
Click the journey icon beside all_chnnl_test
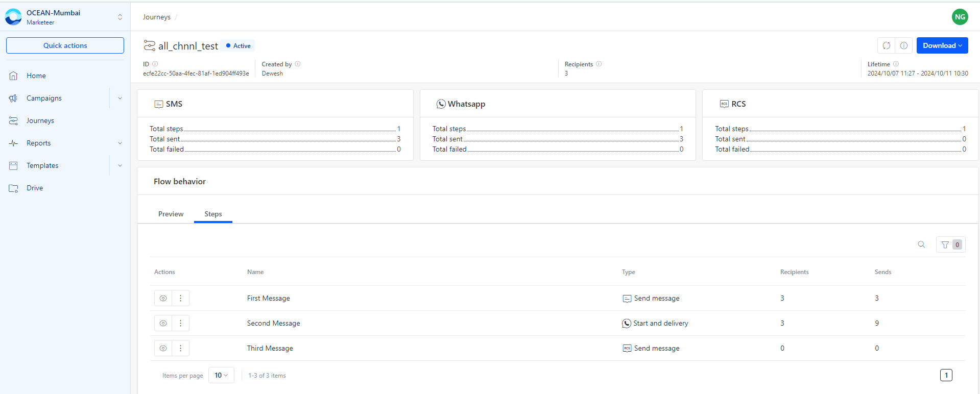149,45
